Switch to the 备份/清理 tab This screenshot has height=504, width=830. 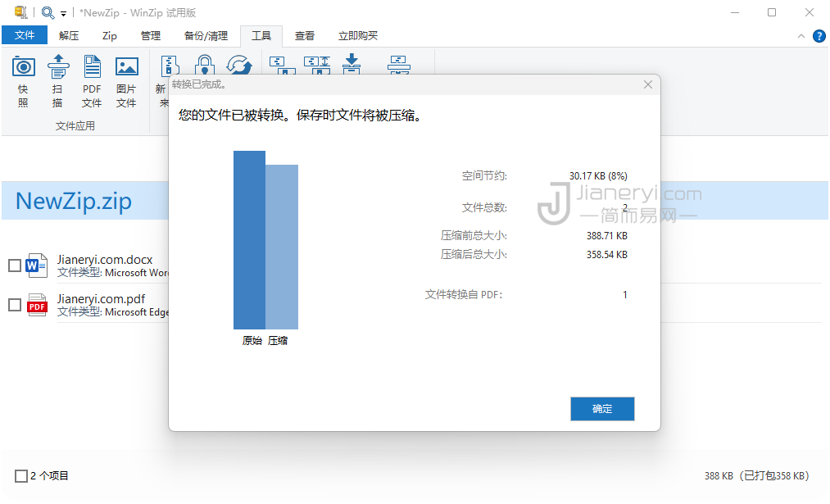206,35
